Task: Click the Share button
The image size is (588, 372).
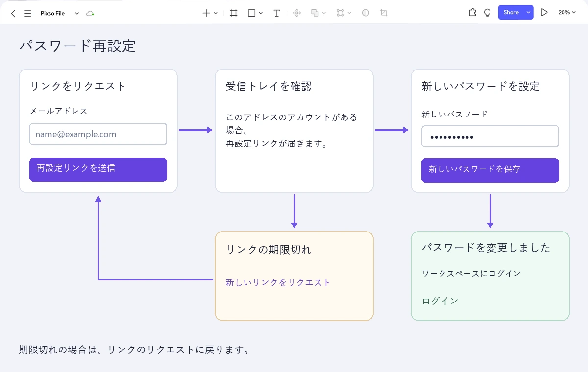Action: coord(511,13)
